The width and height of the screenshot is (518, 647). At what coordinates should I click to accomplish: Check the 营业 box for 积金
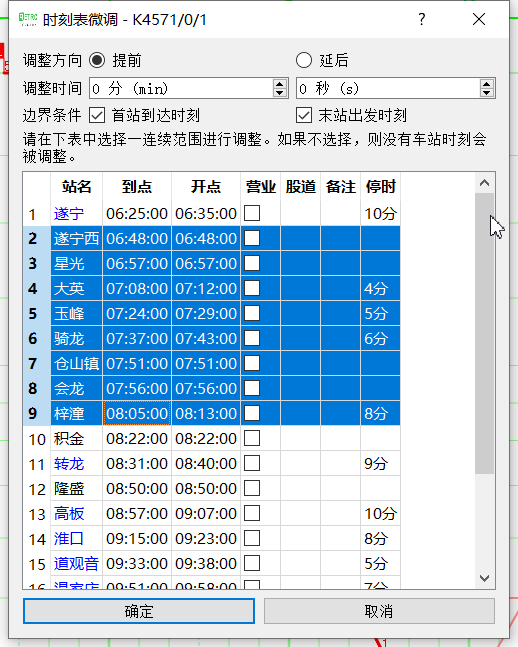point(252,438)
